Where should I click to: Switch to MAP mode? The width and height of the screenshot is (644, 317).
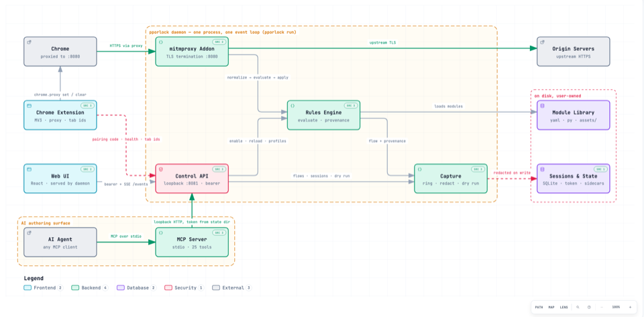pos(551,307)
